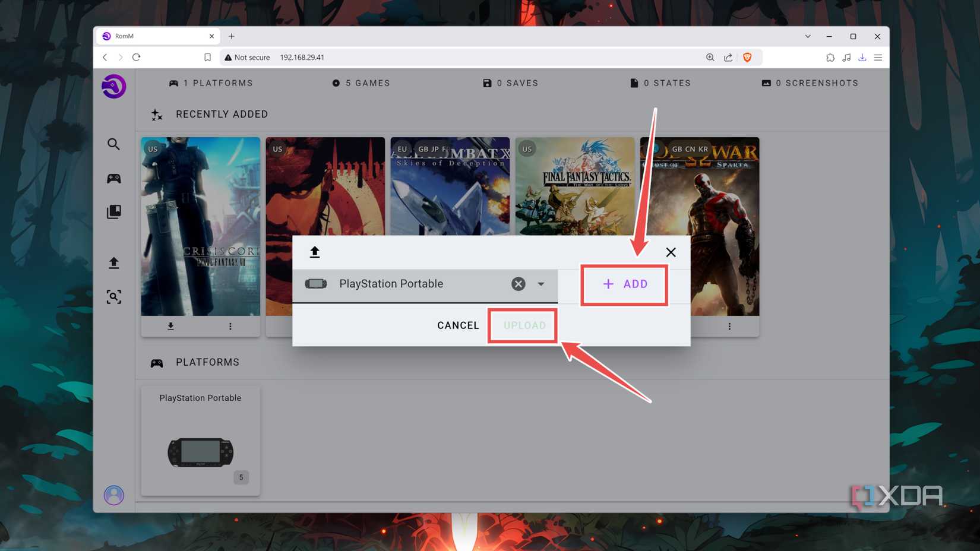The image size is (980, 551).
Task: Click the address bar URL 192.168.29.41
Action: point(302,58)
